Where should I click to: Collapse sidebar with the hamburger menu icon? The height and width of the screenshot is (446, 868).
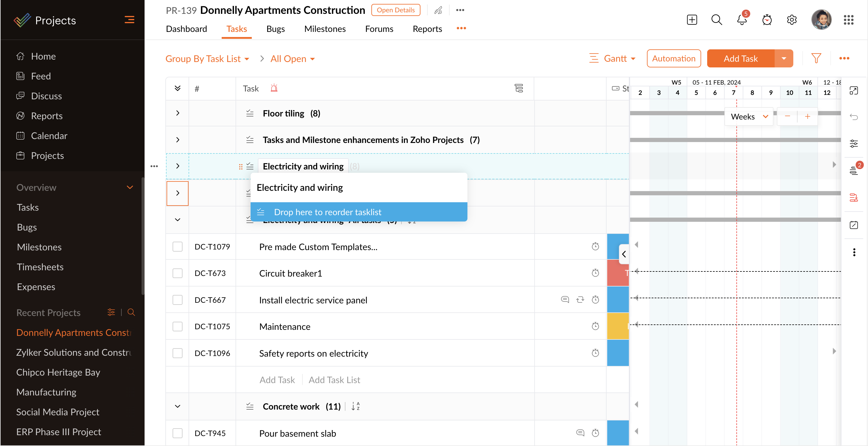click(130, 20)
